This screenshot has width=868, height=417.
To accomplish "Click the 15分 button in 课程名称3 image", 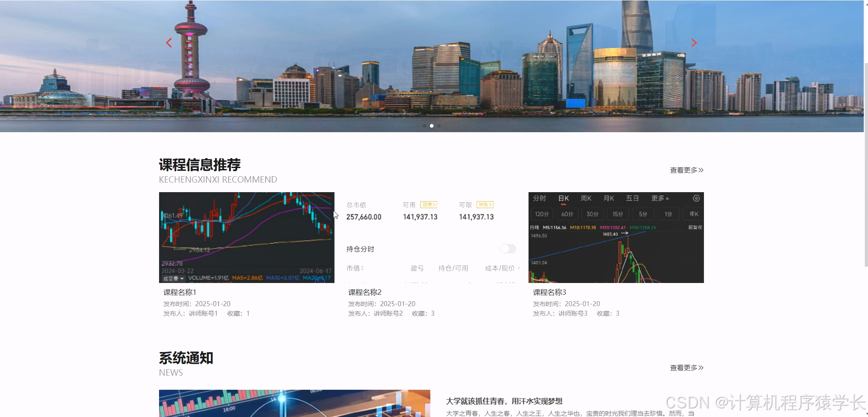I will tap(618, 214).
